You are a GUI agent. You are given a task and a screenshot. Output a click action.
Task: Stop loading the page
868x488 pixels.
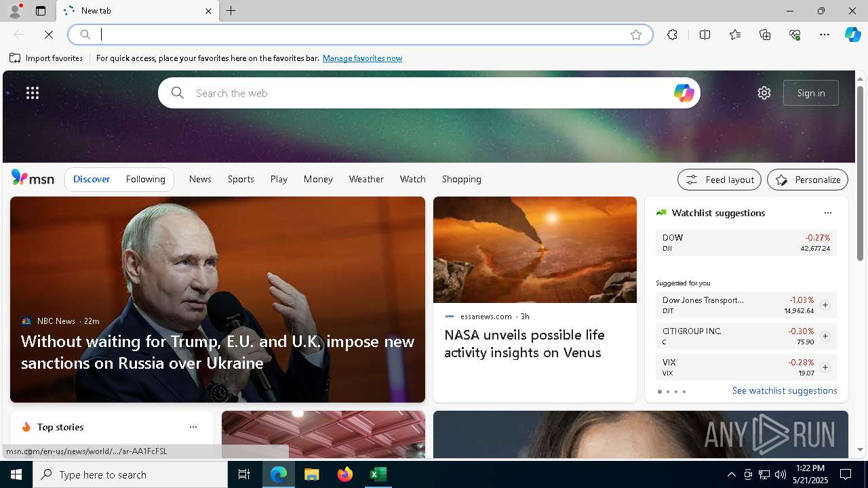point(49,35)
